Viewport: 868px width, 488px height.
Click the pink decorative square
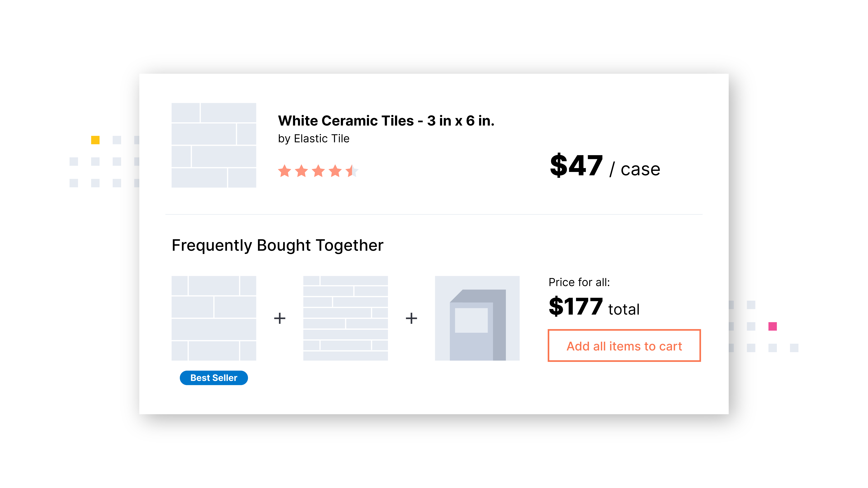(x=773, y=326)
